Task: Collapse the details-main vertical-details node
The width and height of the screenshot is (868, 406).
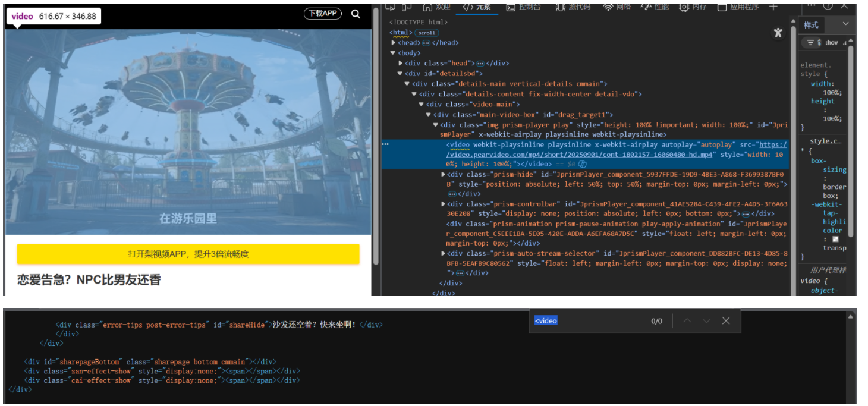Action: pos(407,84)
